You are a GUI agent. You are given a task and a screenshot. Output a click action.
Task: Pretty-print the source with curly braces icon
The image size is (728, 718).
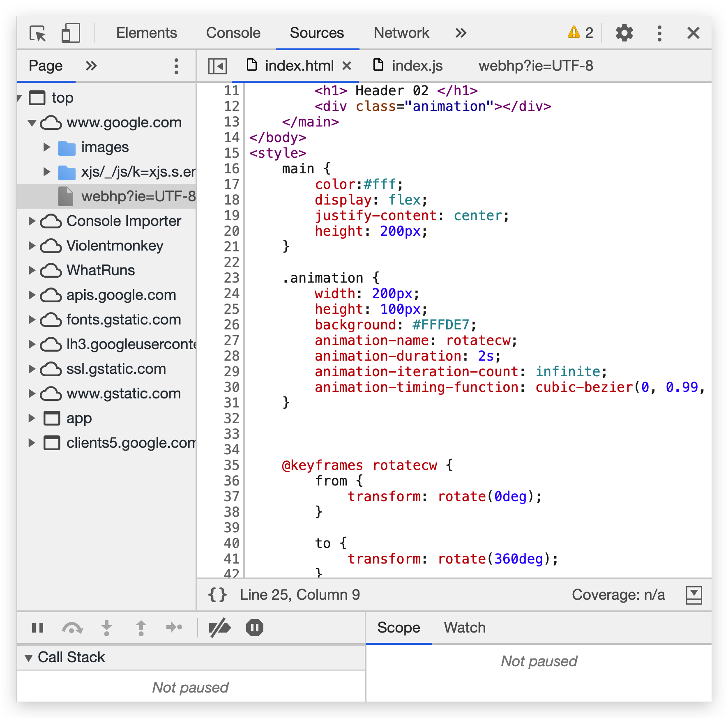[217, 595]
